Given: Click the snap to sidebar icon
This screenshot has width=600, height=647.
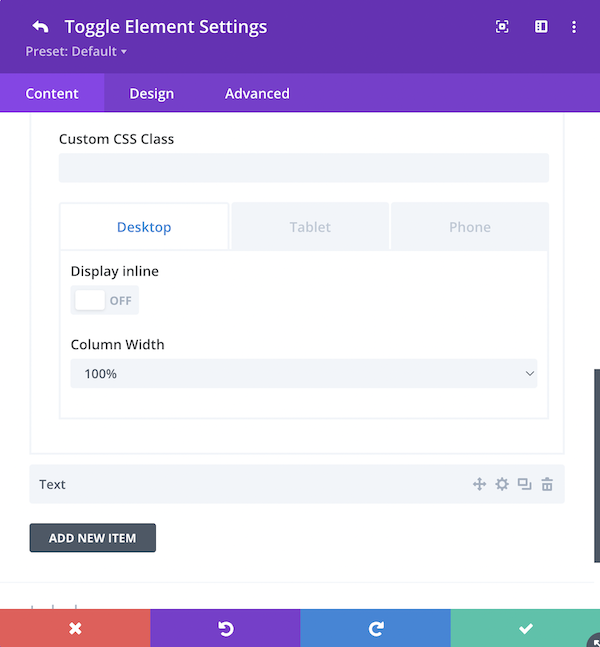Looking at the screenshot, I should (x=541, y=27).
